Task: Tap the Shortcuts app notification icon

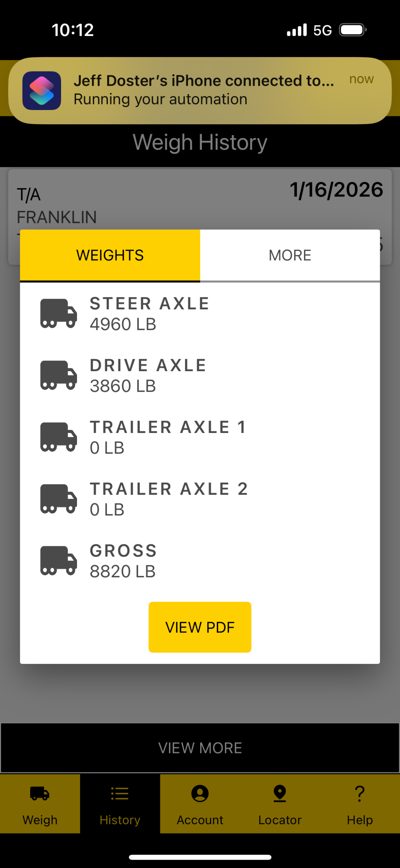Action: tap(42, 90)
